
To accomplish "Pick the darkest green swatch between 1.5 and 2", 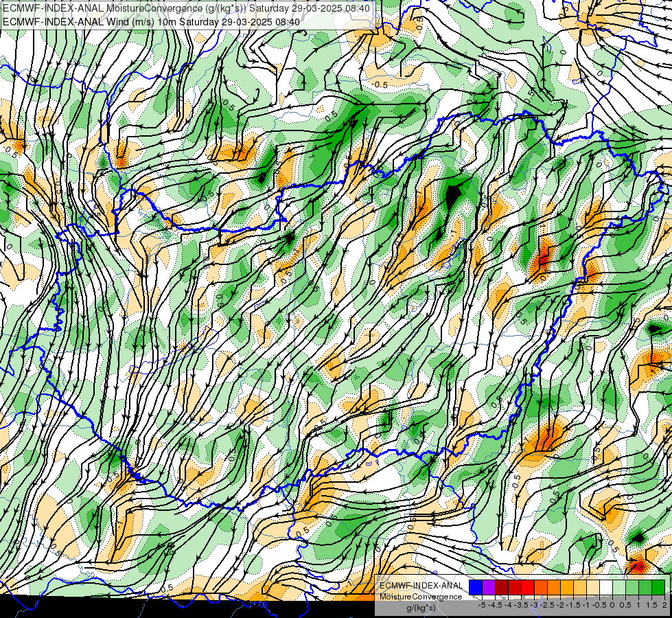I will (x=658, y=587).
